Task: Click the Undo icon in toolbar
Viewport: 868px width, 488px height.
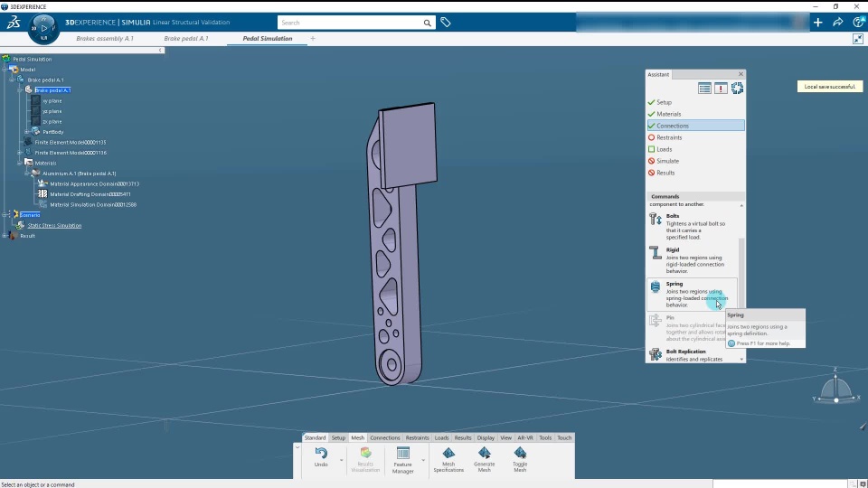Action: click(x=321, y=453)
